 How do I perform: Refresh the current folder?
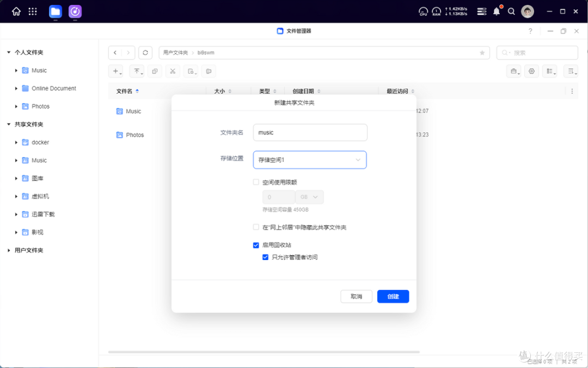point(145,52)
